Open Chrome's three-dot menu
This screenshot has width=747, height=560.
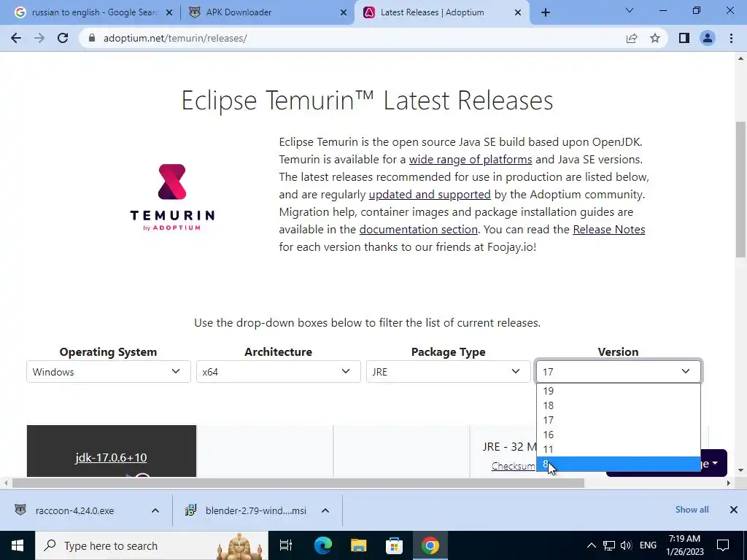(x=731, y=38)
